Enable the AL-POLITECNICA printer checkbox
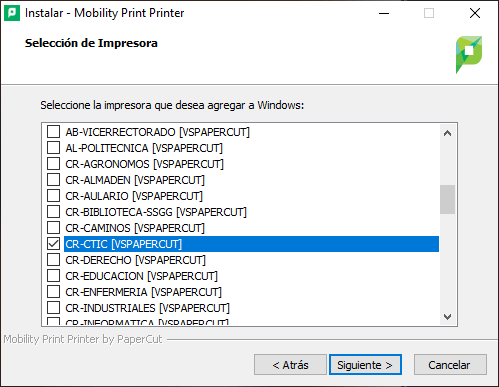 (x=53, y=148)
